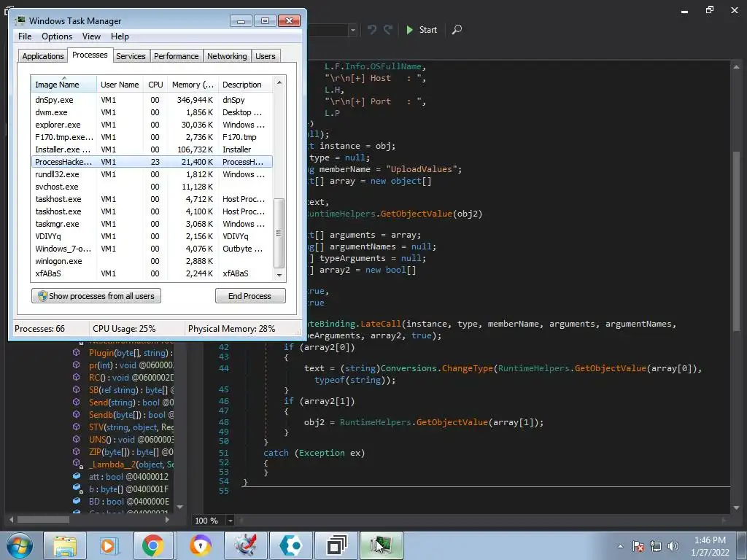Open the orange padlock browser taskbar icon
The height and width of the screenshot is (560, 747).
point(200,545)
